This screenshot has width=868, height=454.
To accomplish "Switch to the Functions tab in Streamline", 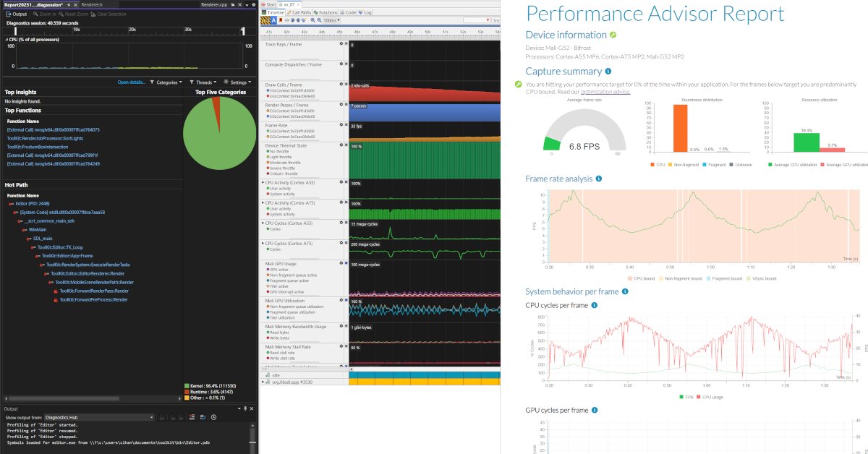I will pyautogui.click(x=325, y=13).
